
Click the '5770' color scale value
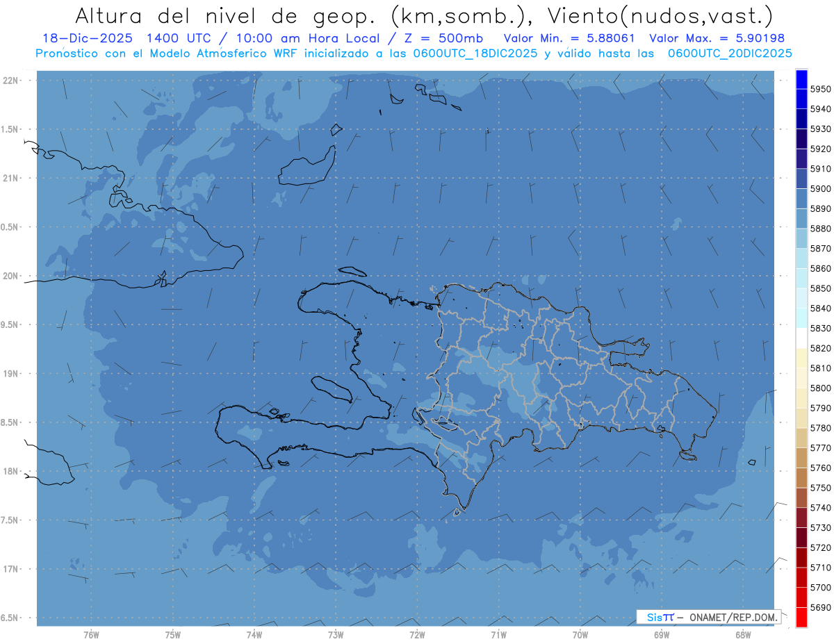pyautogui.click(x=821, y=447)
